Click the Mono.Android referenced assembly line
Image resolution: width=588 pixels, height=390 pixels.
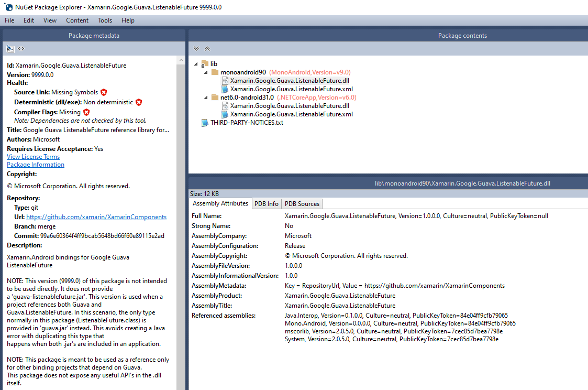(x=400, y=323)
